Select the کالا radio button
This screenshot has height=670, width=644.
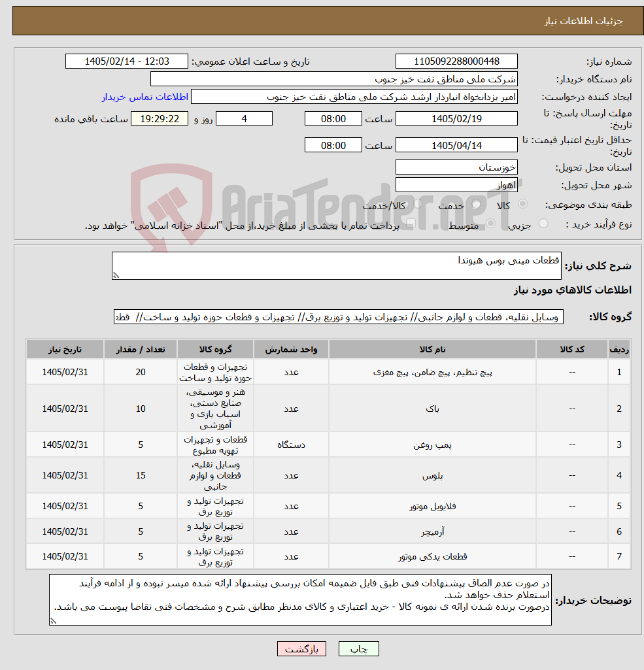tap(522, 204)
